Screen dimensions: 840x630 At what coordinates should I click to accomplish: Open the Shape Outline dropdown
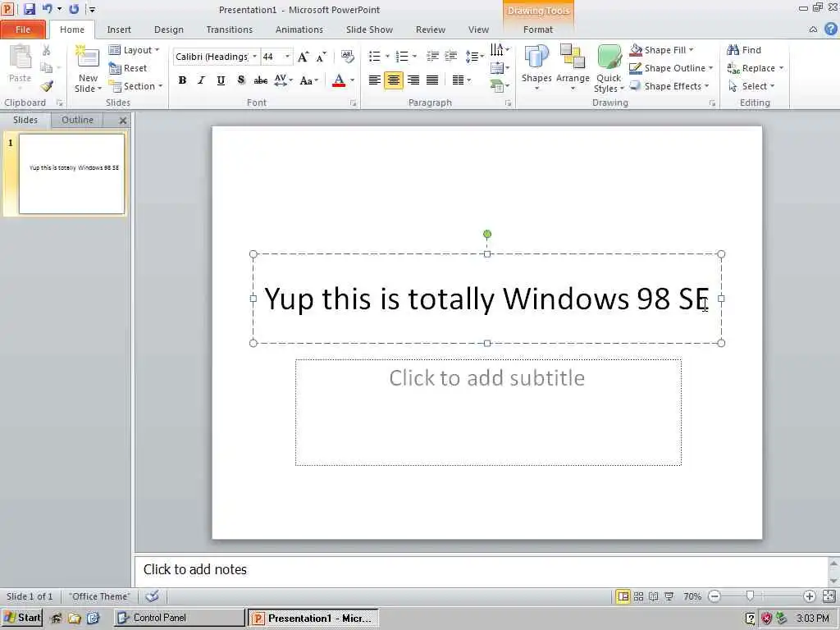click(671, 68)
